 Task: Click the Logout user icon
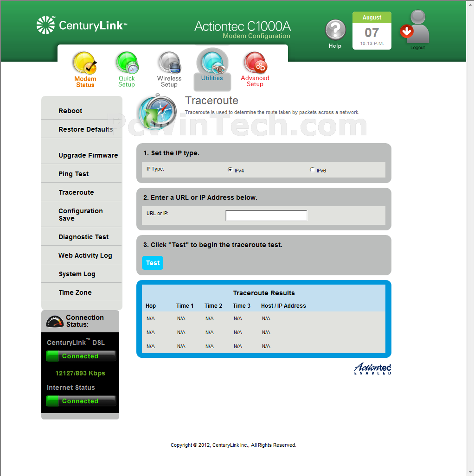tap(415, 26)
